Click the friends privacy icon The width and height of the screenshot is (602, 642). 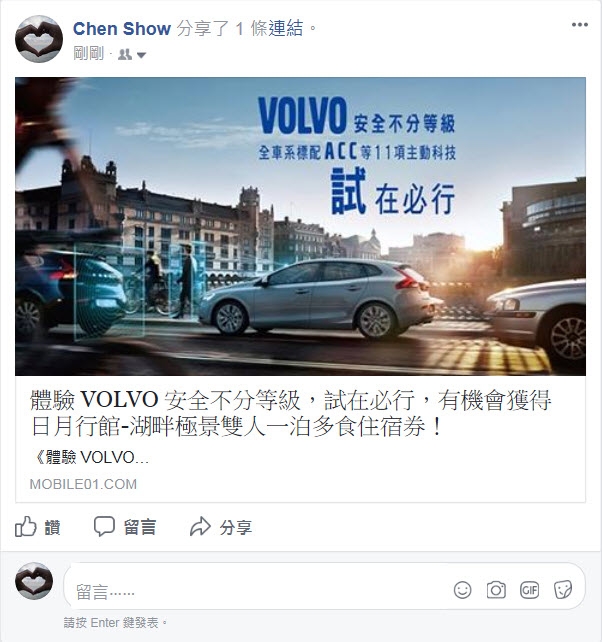coord(125,54)
